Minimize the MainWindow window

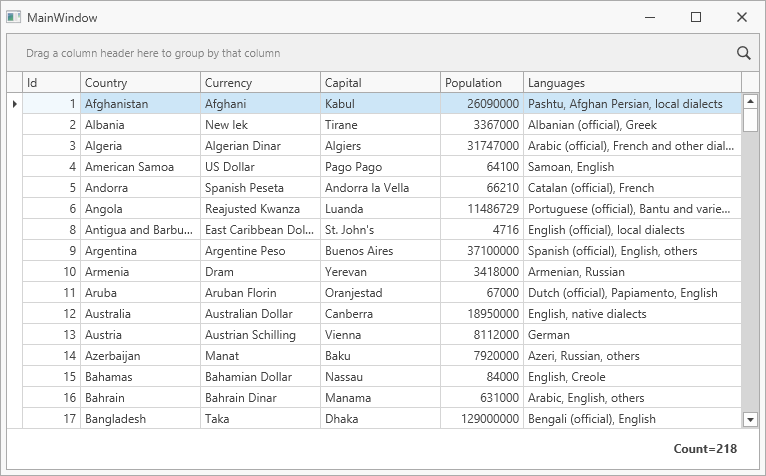650,17
